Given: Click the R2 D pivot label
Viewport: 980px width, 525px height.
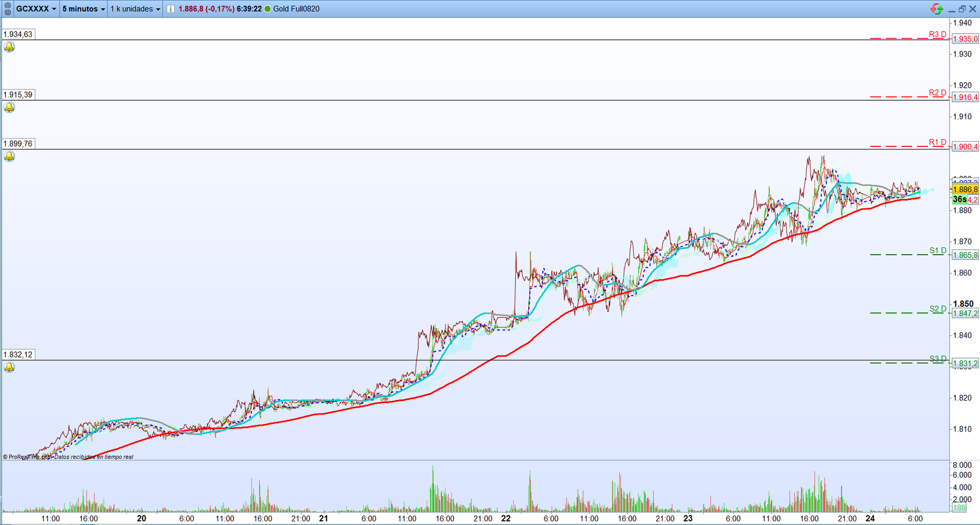Looking at the screenshot, I should tap(938, 93).
